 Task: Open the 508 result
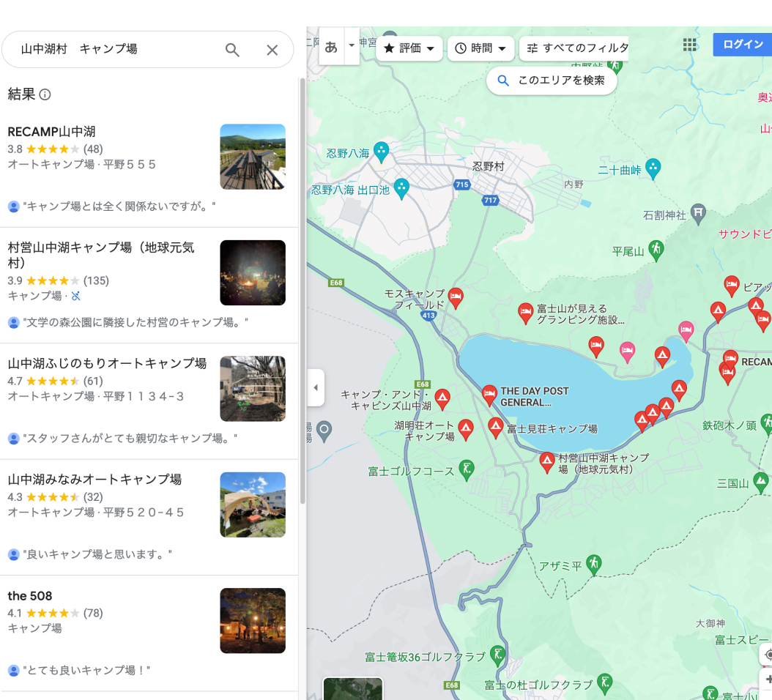29,595
